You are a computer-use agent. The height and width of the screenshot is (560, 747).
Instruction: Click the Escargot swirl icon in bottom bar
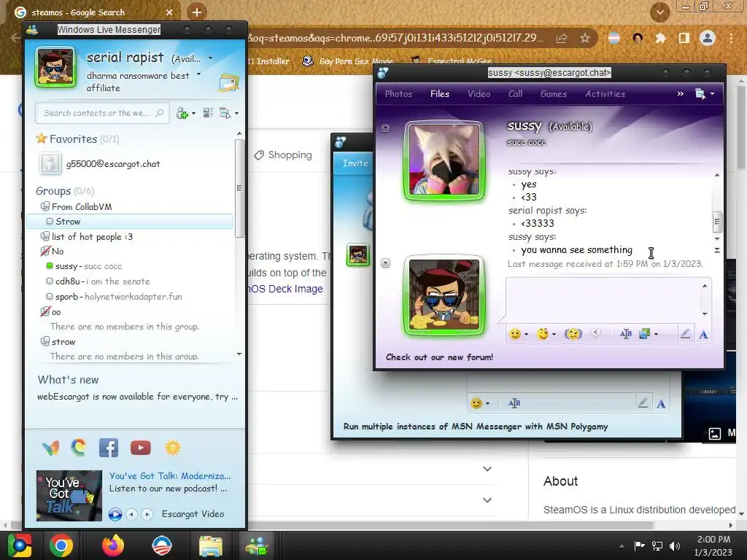click(79, 448)
